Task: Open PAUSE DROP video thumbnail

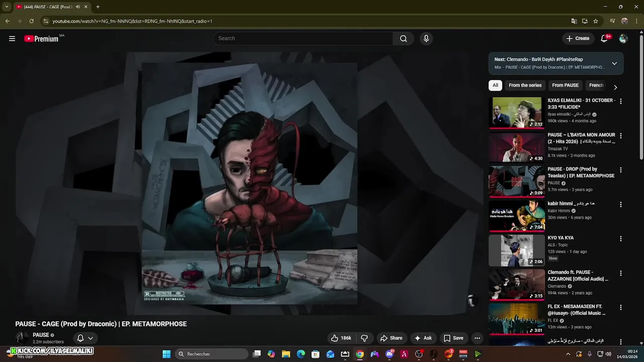Action: click(x=517, y=182)
